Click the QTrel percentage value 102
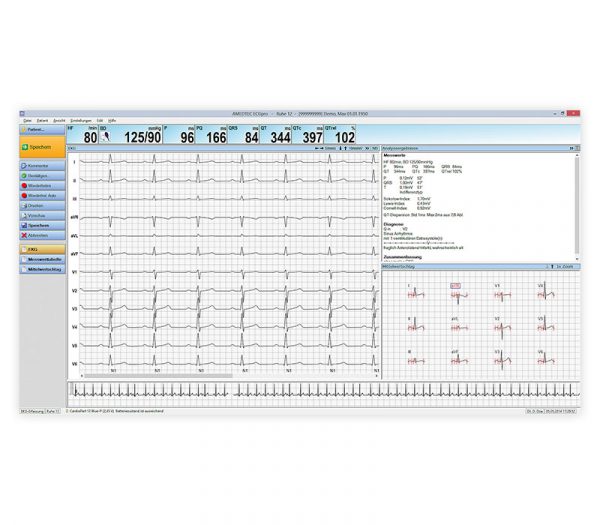 point(345,138)
